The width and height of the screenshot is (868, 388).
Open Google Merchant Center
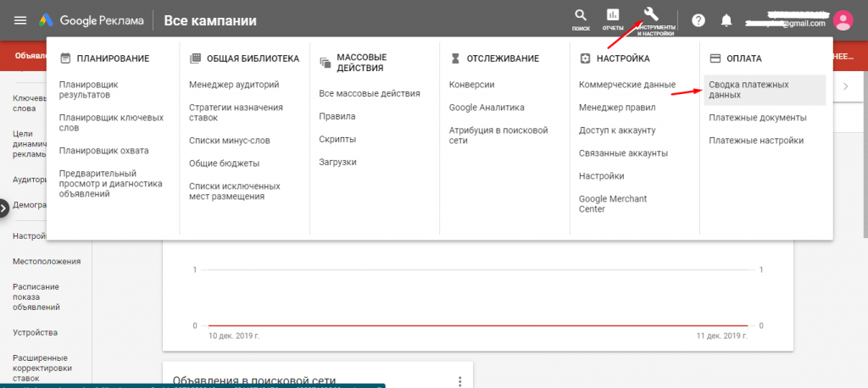click(613, 203)
